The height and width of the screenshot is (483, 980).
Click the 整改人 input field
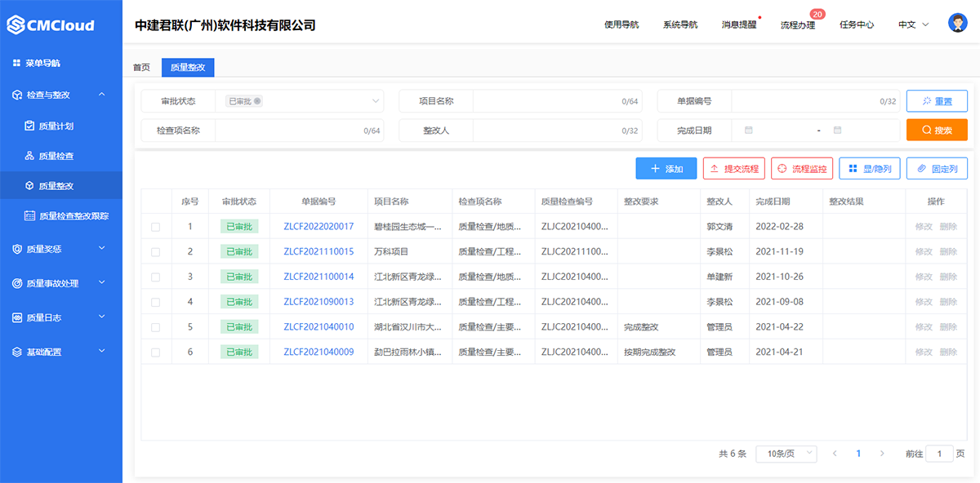click(x=557, y=130)
